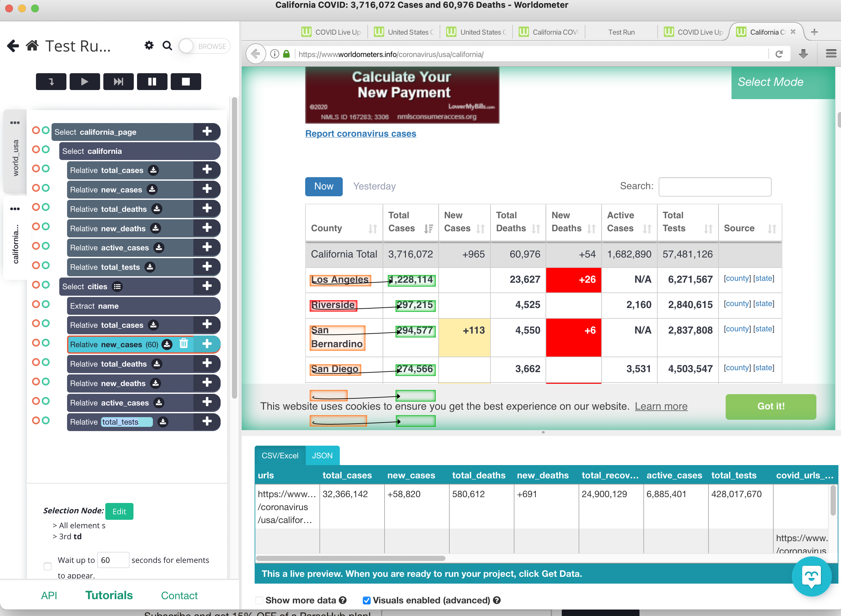Toggle the BROWSE mode switch

(x=204, y=46)
